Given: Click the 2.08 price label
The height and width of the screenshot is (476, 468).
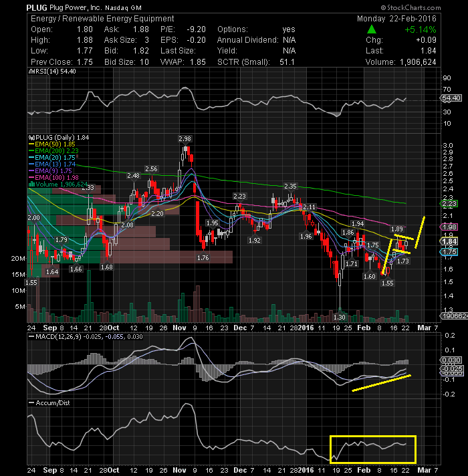Looking at the screenshot, I should point(127,225).
